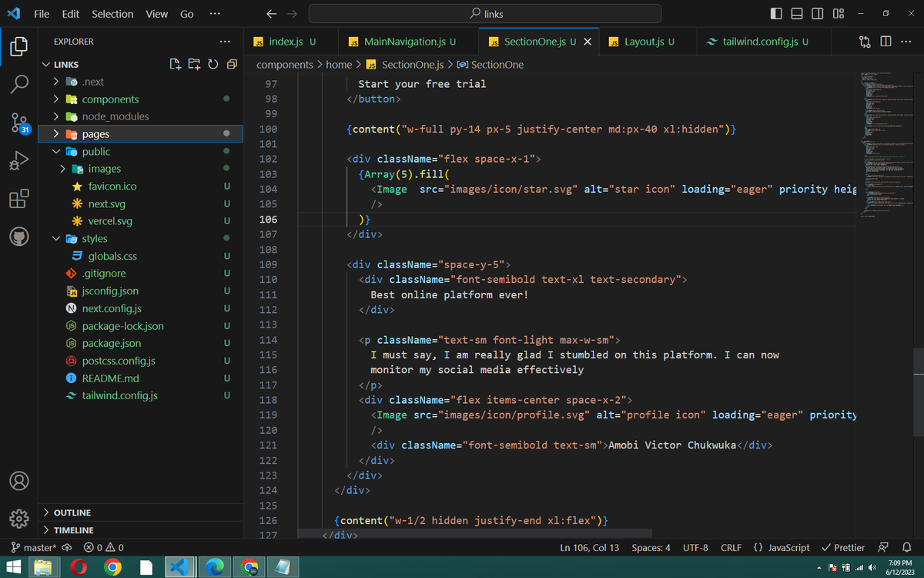Switch to the tailwind.config.js tab
The height and width of the screenshot is (578, 924).
(765, 42)
